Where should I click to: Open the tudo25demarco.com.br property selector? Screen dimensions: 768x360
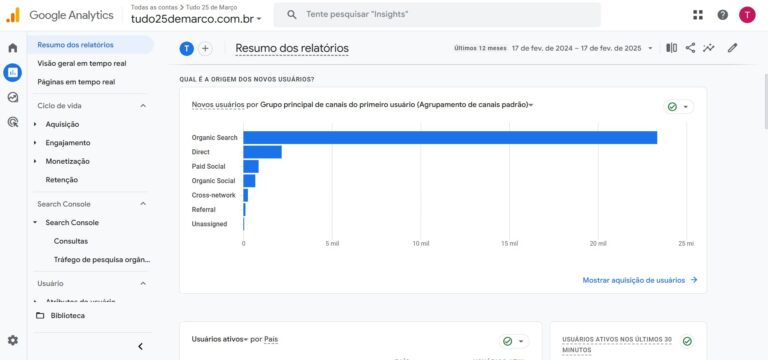(196, 19)
